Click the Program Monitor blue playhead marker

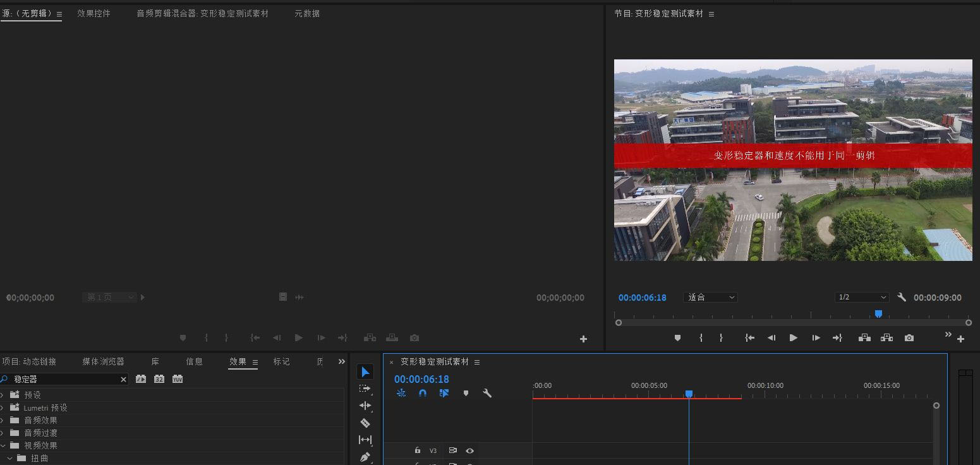click(x=878, y=314)
